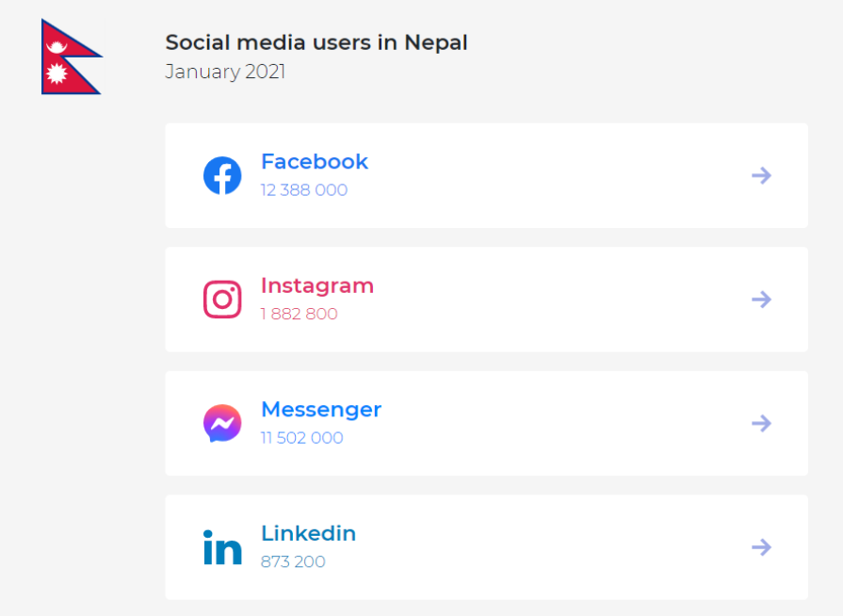Open Messenger details via arrow icon
Image resolution: width=843 pixels, height=616 pixels.
click(761, 423)
